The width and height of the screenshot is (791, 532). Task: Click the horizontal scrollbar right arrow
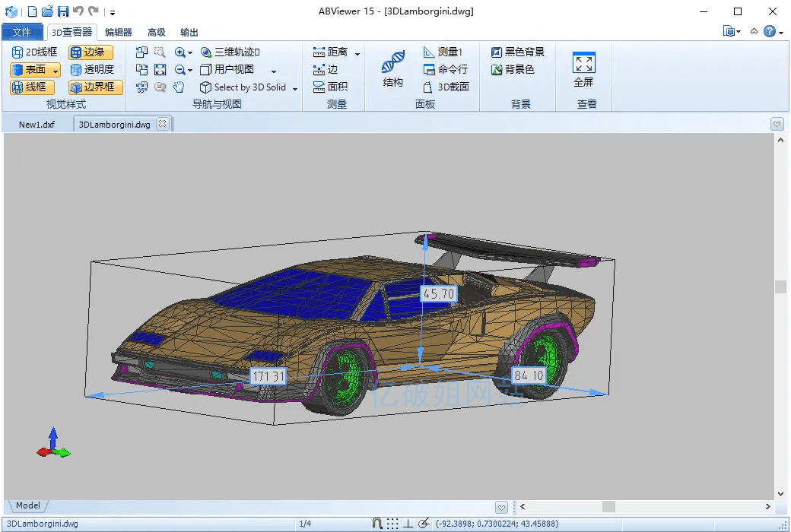pos(769,507)
